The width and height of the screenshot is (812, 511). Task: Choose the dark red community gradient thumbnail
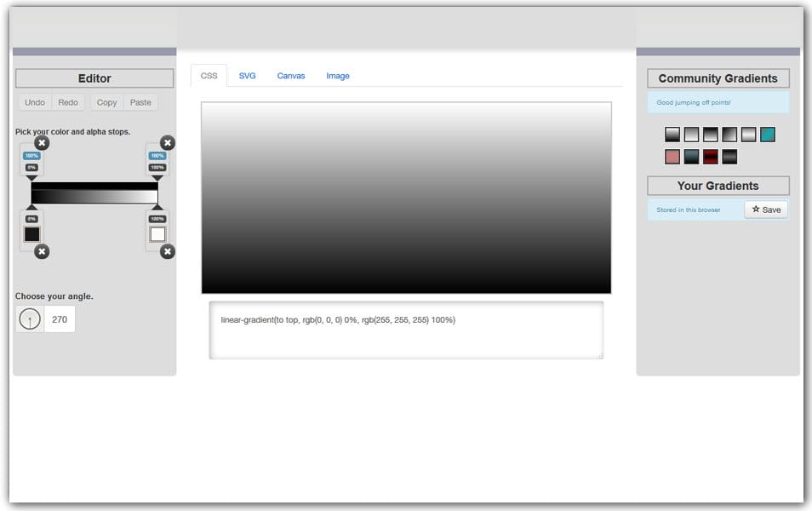711,157
